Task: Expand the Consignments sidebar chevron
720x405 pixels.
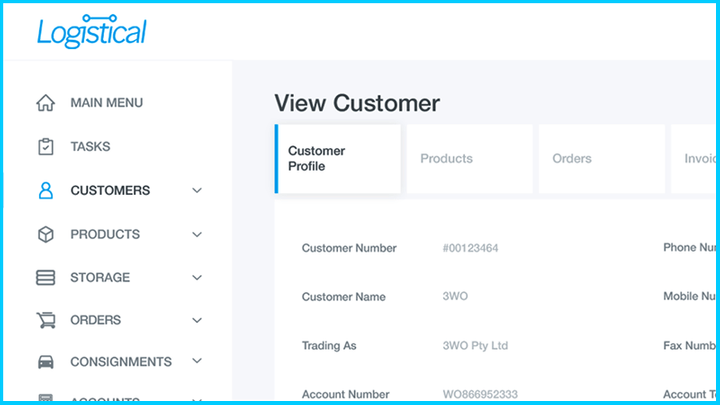Action: tap(197, 361)
